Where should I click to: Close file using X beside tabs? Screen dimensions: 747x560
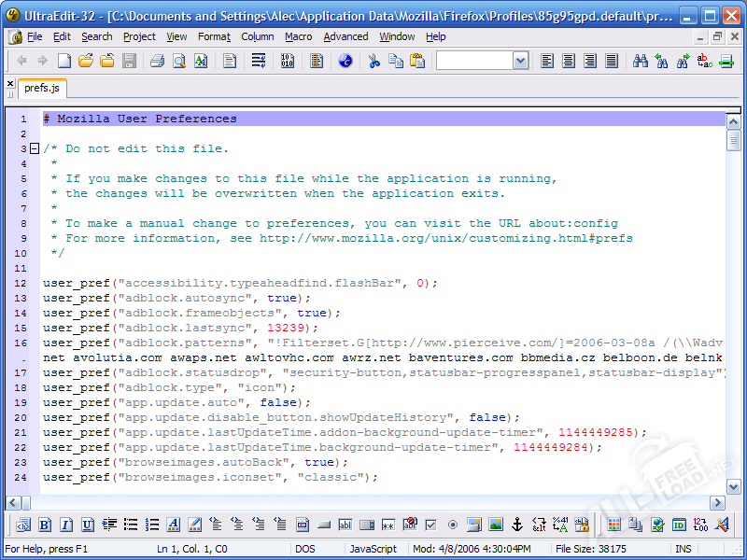pyautogui.click(x=10, y=83)
